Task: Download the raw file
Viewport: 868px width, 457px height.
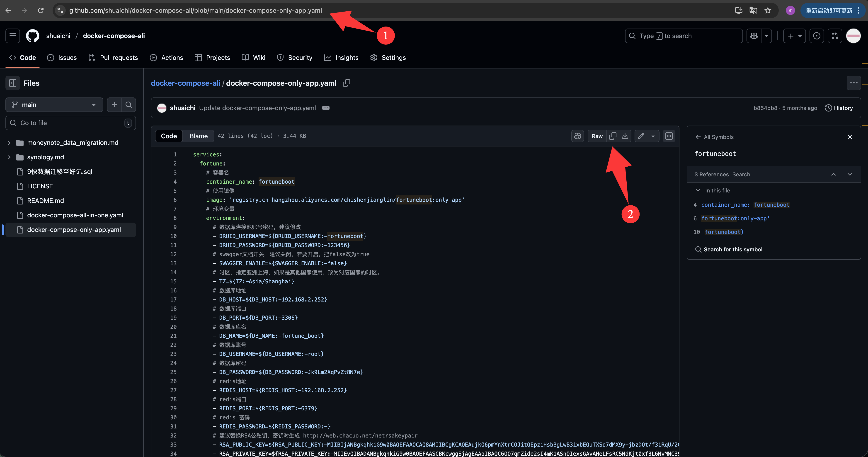Action: (x=625, y=136)
